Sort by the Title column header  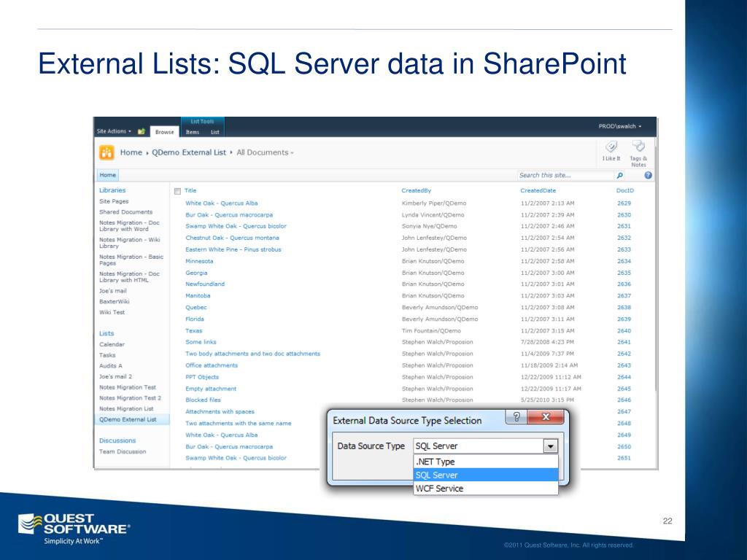(190, 190)
